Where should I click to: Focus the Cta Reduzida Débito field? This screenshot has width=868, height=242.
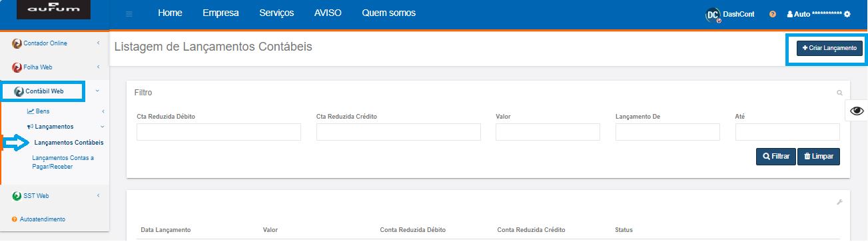218,132
